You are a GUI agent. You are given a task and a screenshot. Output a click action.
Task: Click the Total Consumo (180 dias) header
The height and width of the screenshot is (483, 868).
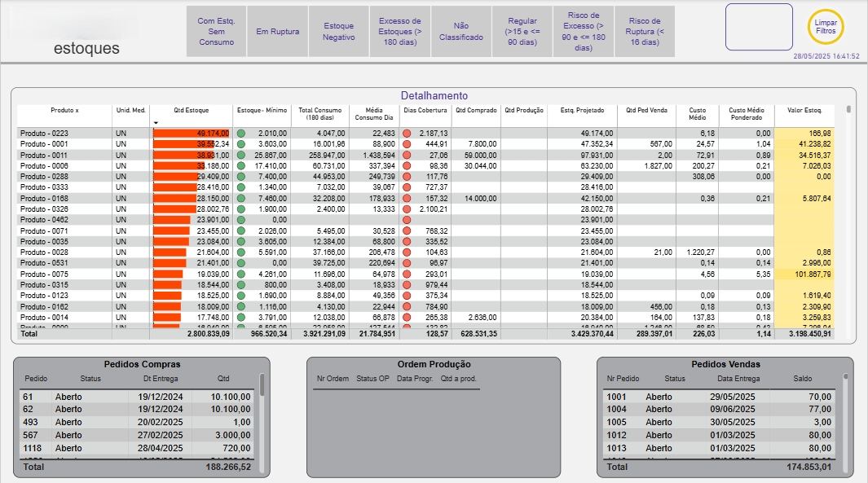(x=320, y=114)
